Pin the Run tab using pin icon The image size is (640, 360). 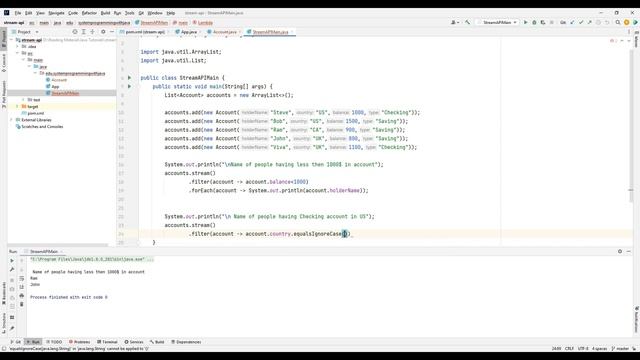(12, 328)
